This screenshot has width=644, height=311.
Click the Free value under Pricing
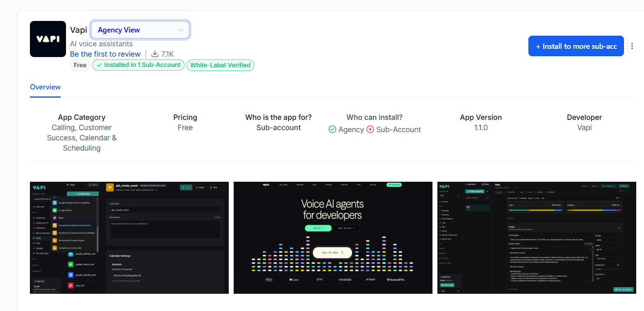pyautogui.click(x=185, y=128)
